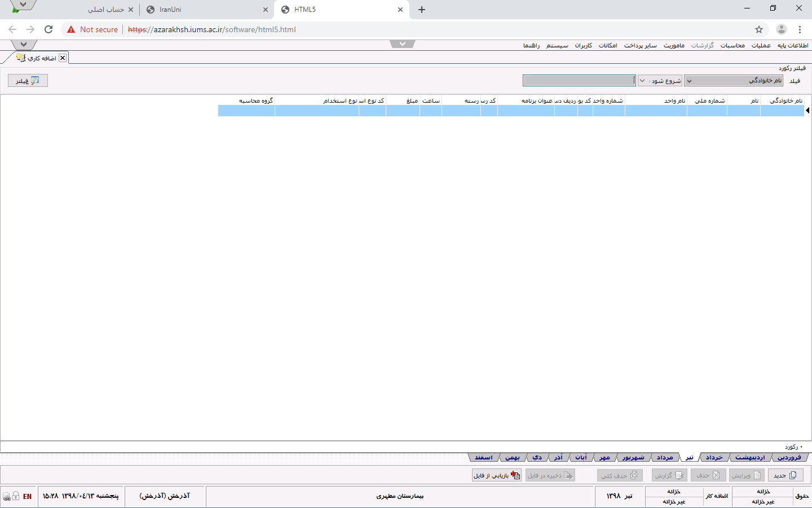Switch to the خرداد month tab

(x=714, y=457)
